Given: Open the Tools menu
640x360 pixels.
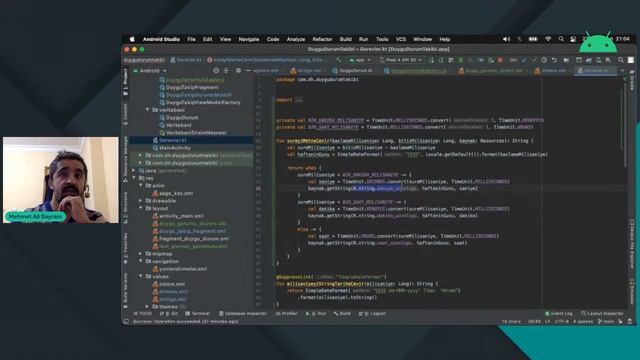Looking at the screenshot, I should tap(382, 39).
